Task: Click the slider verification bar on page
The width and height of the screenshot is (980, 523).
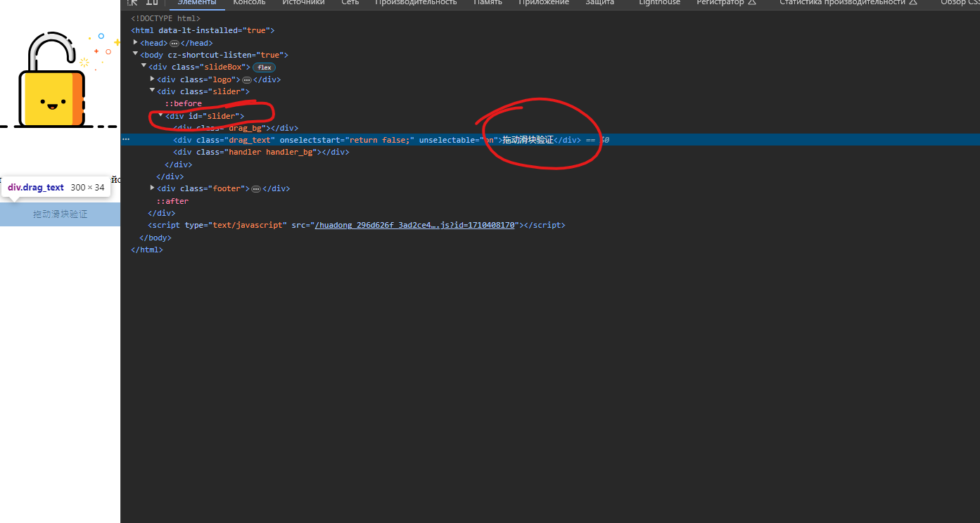Action: pos(61,214)
